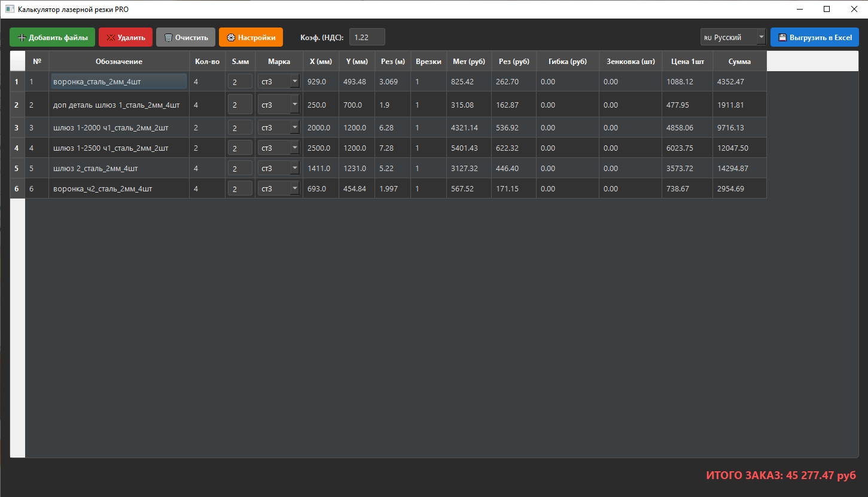The height and width of the screenshot is (497, 868).
Task: Click the Сумма column header
Action: 739,62
